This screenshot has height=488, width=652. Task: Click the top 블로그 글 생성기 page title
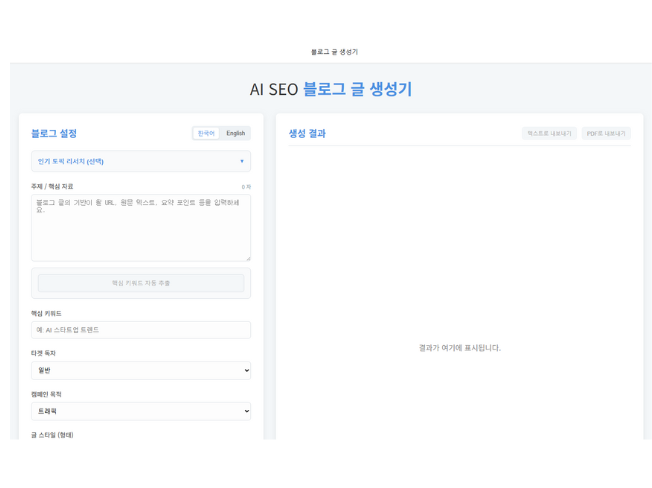click(334, 51)
